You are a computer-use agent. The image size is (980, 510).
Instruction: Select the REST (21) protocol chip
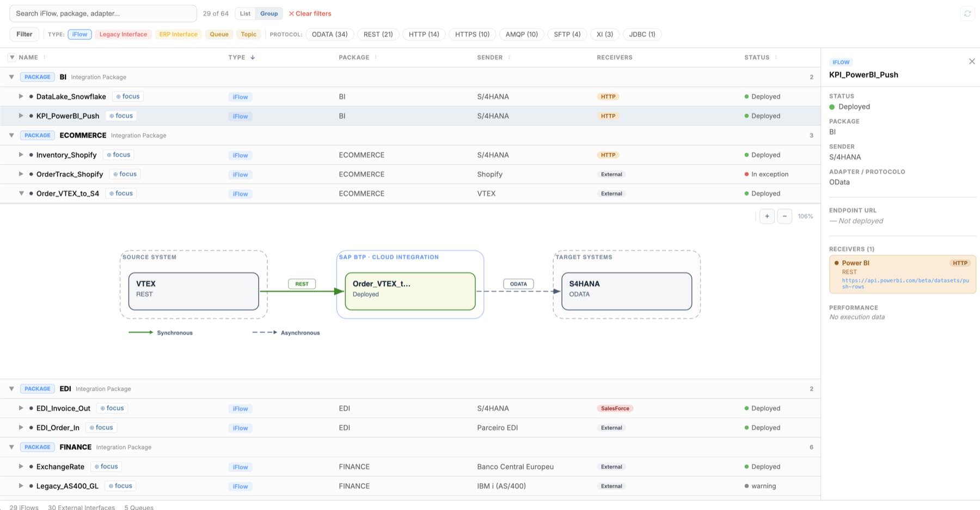[378, 34]
